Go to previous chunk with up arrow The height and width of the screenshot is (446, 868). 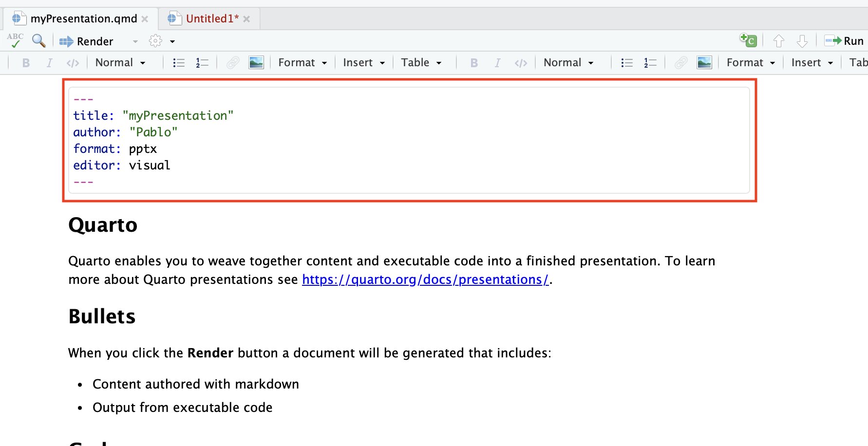(x=778, y=41)
